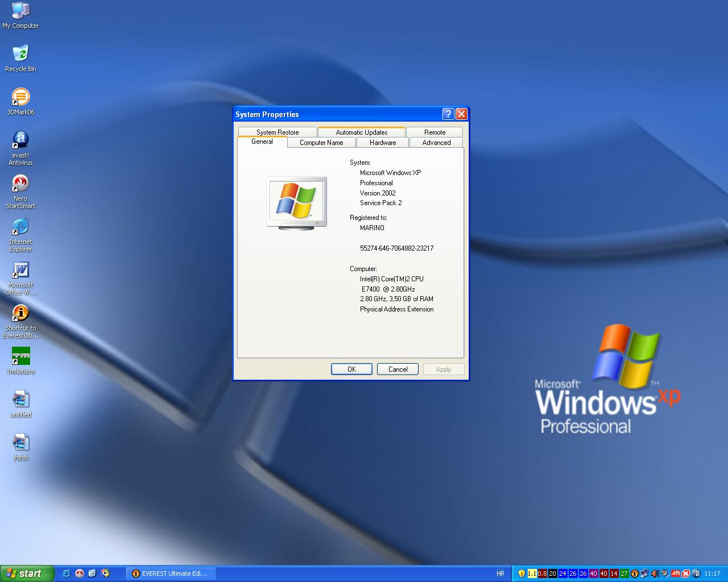Click the volume speaker icon in the tray
728x582 pixels.
(x=655, y=573)
